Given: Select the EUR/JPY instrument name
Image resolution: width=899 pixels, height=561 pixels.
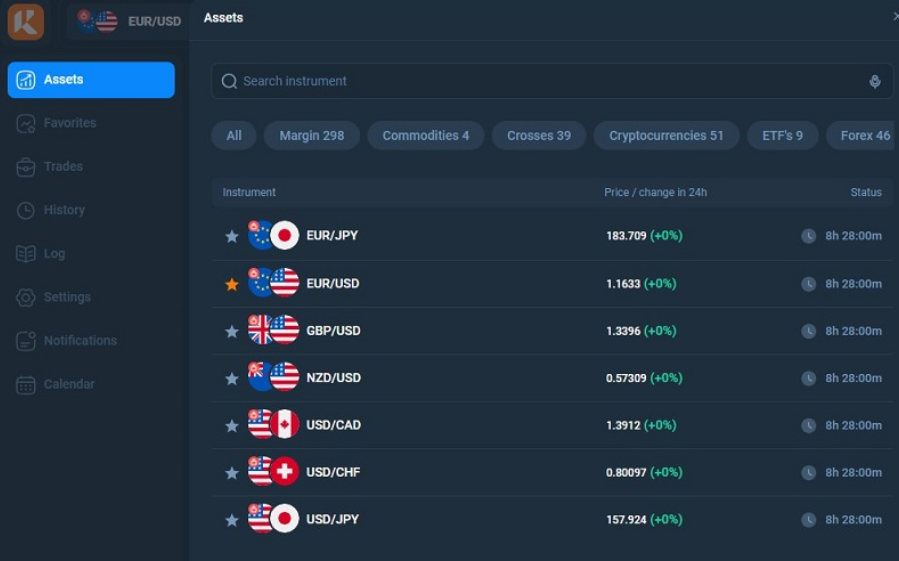Looking at the screenshot, I should tap(332, 236).
